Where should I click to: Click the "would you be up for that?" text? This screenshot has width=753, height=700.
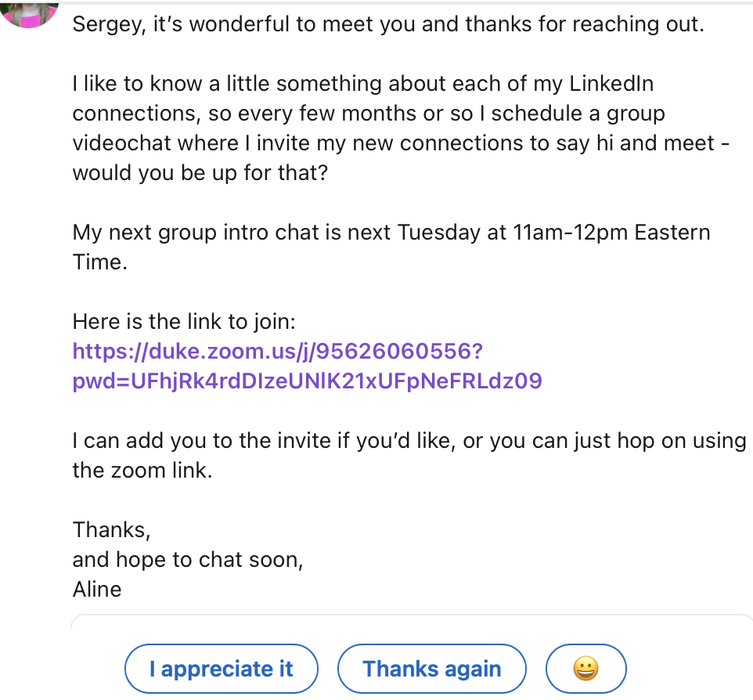click(200, 173)
